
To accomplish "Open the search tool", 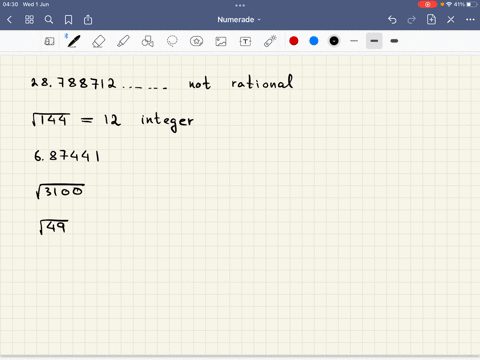I will [49, 20].
